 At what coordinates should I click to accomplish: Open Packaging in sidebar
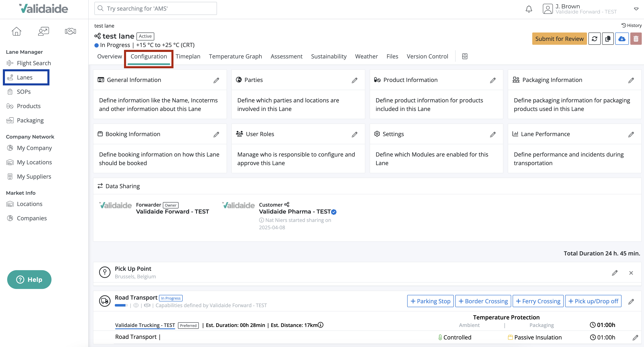[25, 120]
